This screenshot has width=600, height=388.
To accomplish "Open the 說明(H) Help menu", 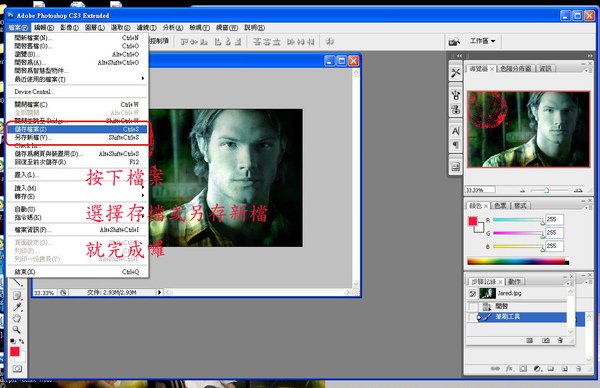I will pos(254,28).
